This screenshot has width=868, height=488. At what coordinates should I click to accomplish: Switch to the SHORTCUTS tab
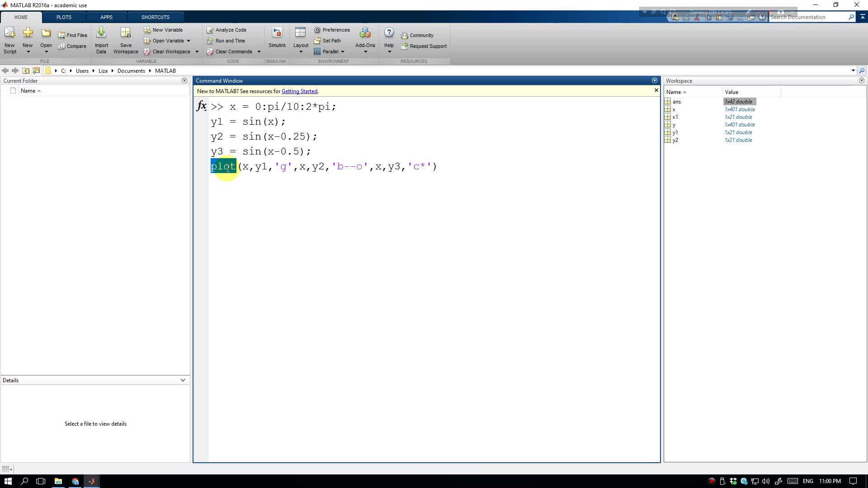click(155, 17)
